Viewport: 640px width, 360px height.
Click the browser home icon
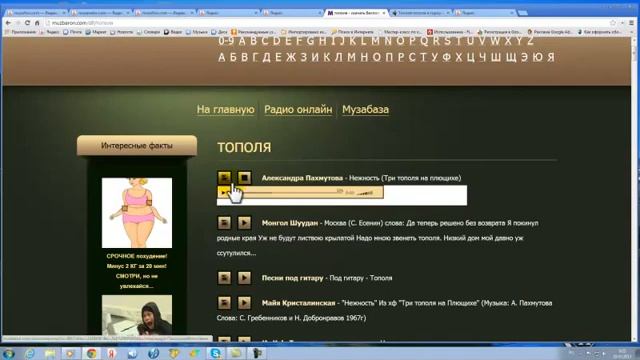37,23
